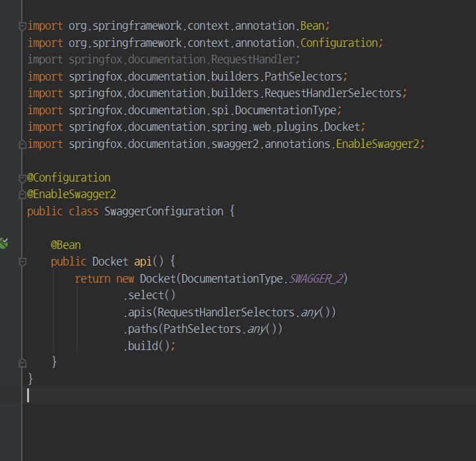Click the DocumentationType import line
Screen dimensions: 476x461
pyautogui.click(x=185, y=110)
